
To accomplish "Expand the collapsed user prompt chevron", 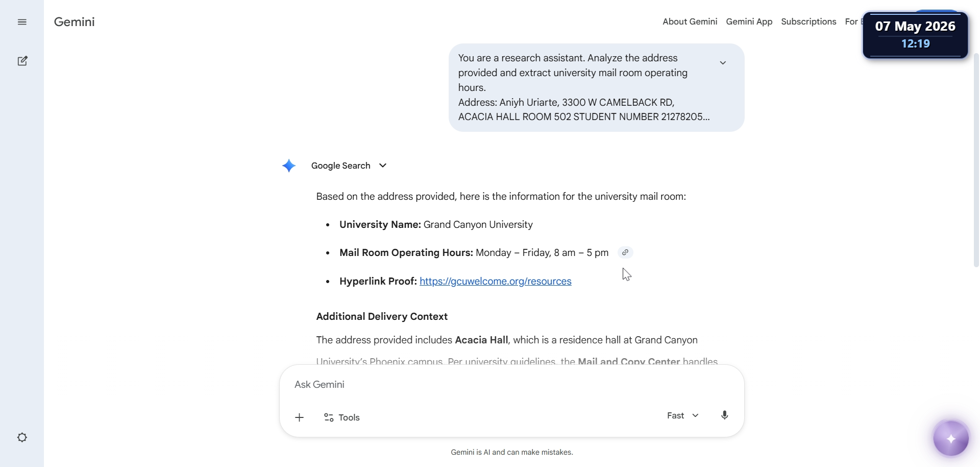I will point(723,63).
